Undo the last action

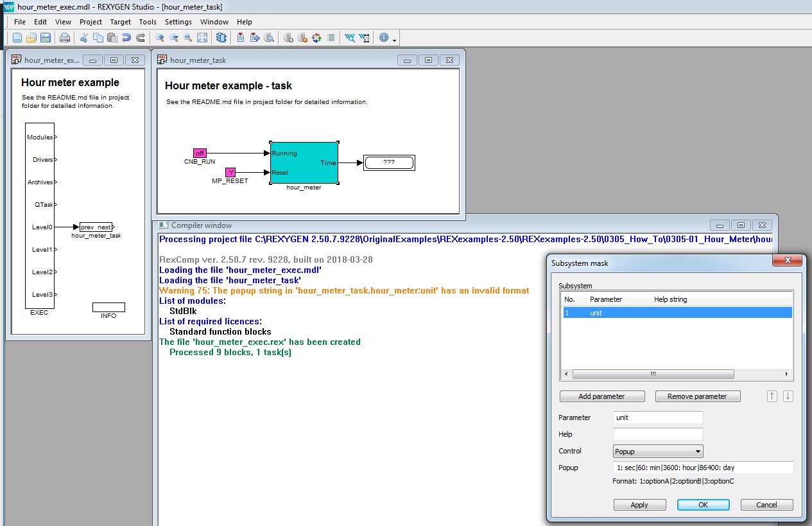pos(126,38)
